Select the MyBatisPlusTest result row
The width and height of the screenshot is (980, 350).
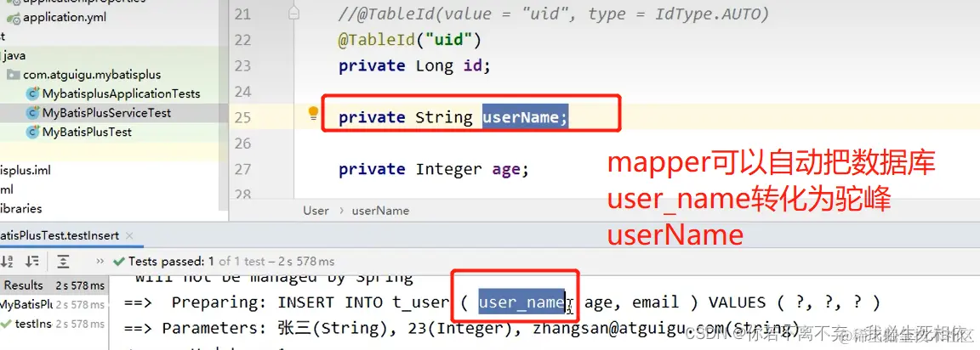(x=54, y=305)
